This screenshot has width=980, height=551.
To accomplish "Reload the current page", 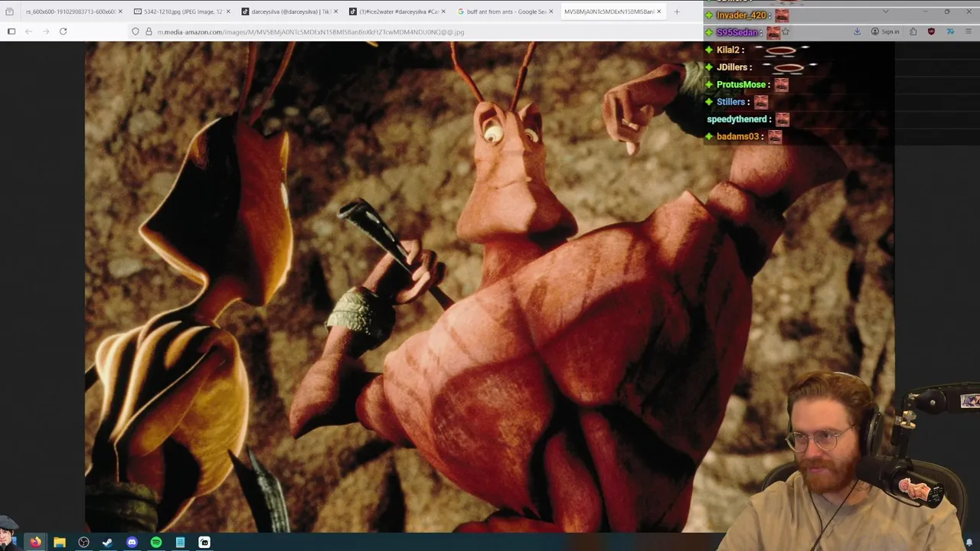I will coord(63,31).
